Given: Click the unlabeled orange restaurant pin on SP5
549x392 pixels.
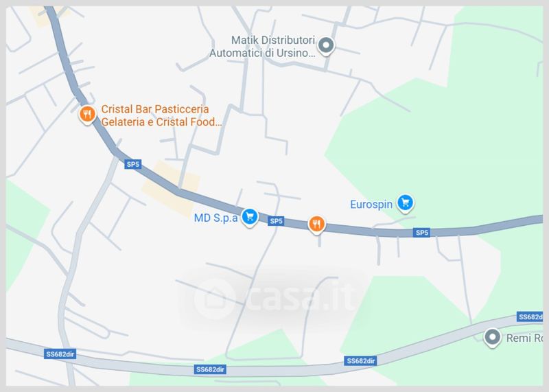Looking at the screenshot, I should coord(316,224).
